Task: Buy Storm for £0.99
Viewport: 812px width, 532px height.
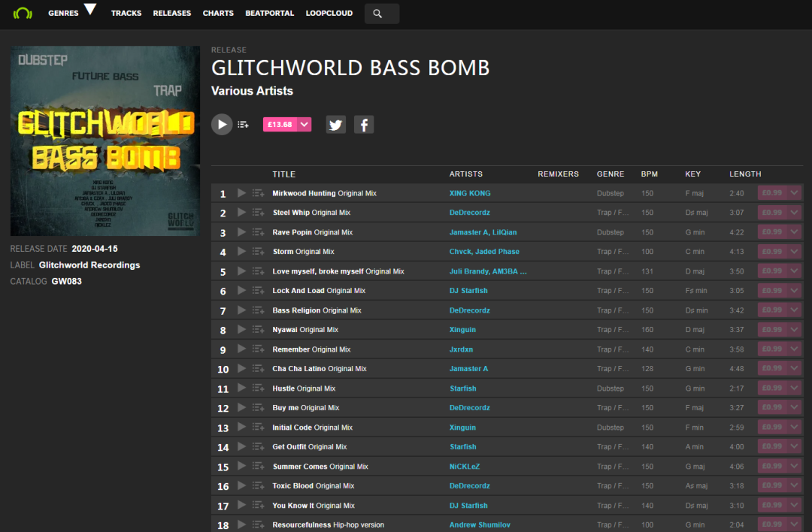Action: pos(772,252)
